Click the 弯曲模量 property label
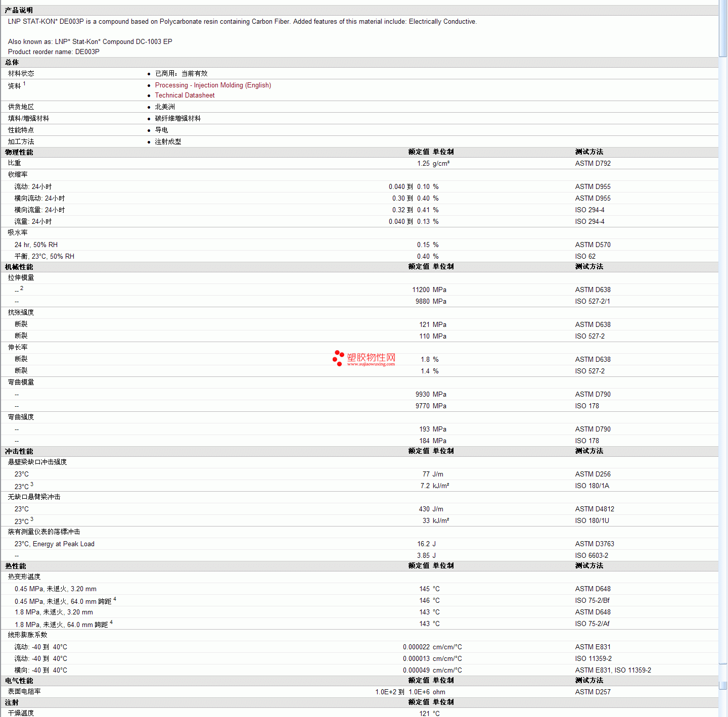728x717 pixels. tap(21, 383)
